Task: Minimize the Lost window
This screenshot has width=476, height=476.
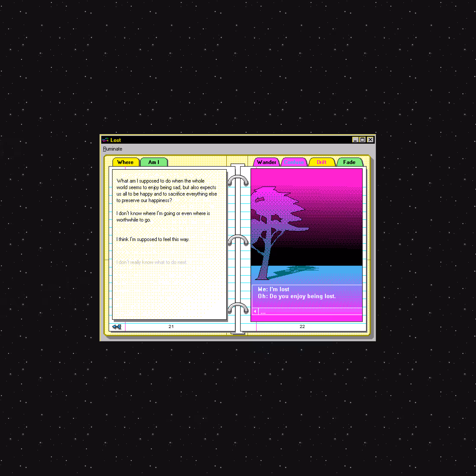Action: click(355, 140)
